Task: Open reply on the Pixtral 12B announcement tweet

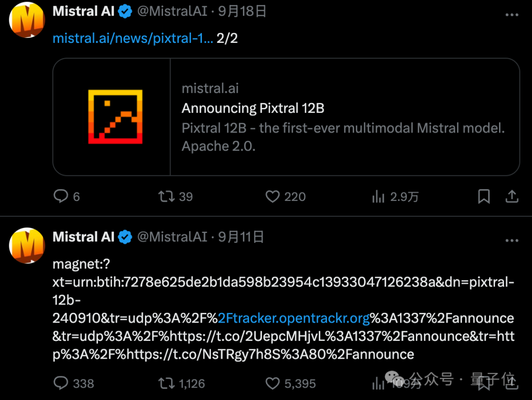Action: point(62,197)
